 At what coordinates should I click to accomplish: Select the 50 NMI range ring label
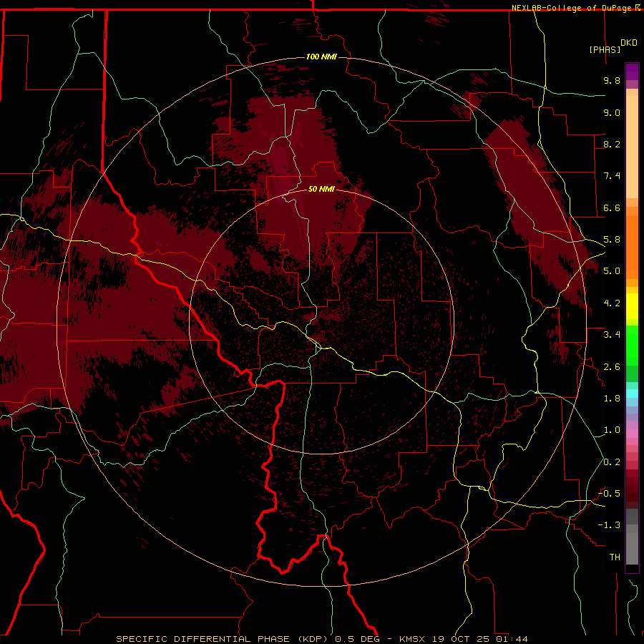pos(321,189)
